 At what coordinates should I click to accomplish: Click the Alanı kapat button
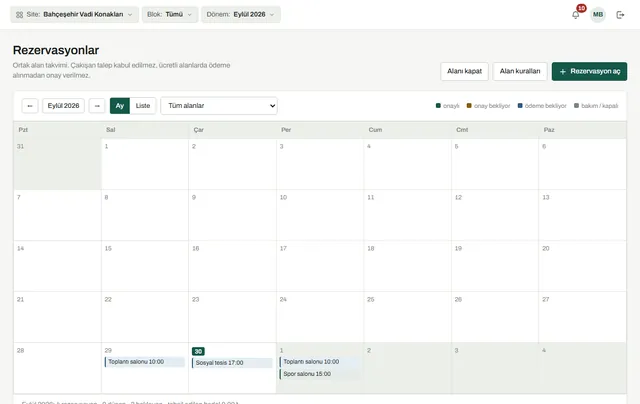464,71
